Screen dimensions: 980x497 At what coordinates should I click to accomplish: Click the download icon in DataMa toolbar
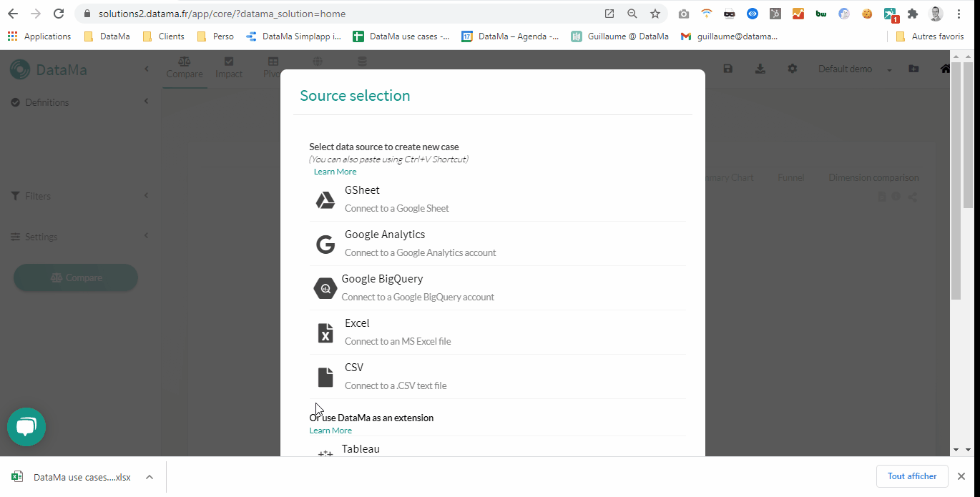tap(760, 69)
